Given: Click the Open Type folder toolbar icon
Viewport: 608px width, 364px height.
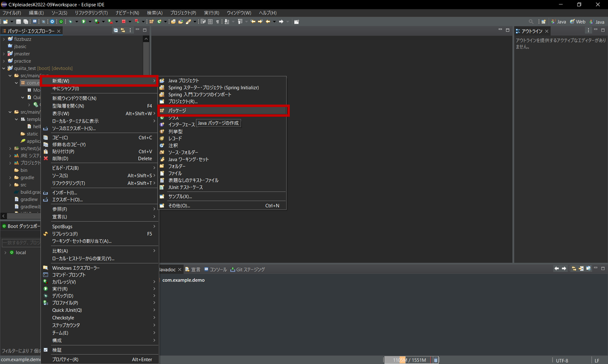Looking at the screenshot, I should point(173,21).
